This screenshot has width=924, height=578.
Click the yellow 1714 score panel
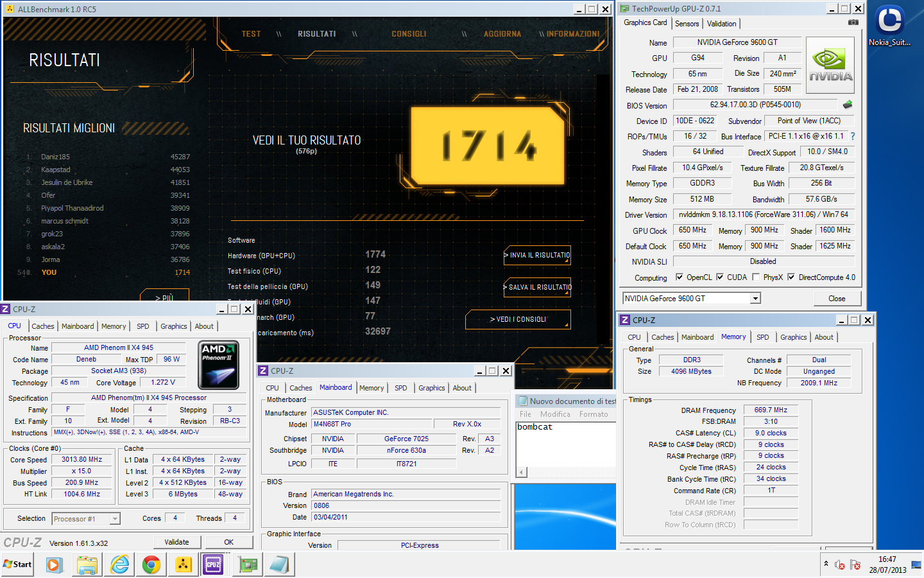pyautogui.click(x=488, y=146)
